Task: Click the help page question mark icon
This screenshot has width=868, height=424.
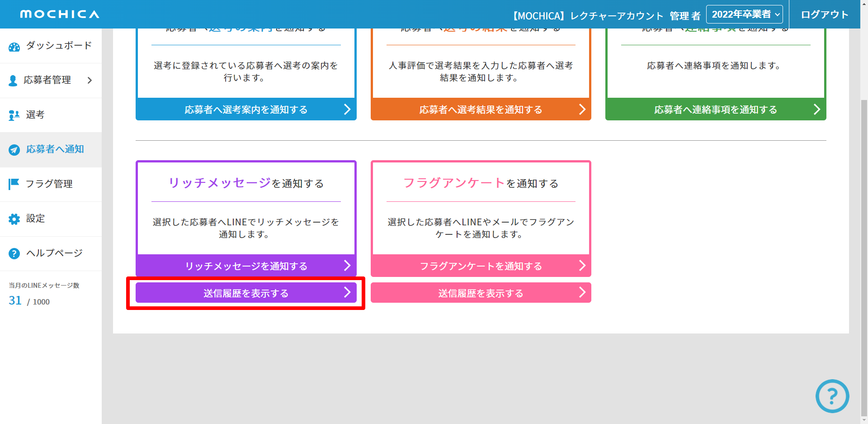Action: [x=14, y=253]
